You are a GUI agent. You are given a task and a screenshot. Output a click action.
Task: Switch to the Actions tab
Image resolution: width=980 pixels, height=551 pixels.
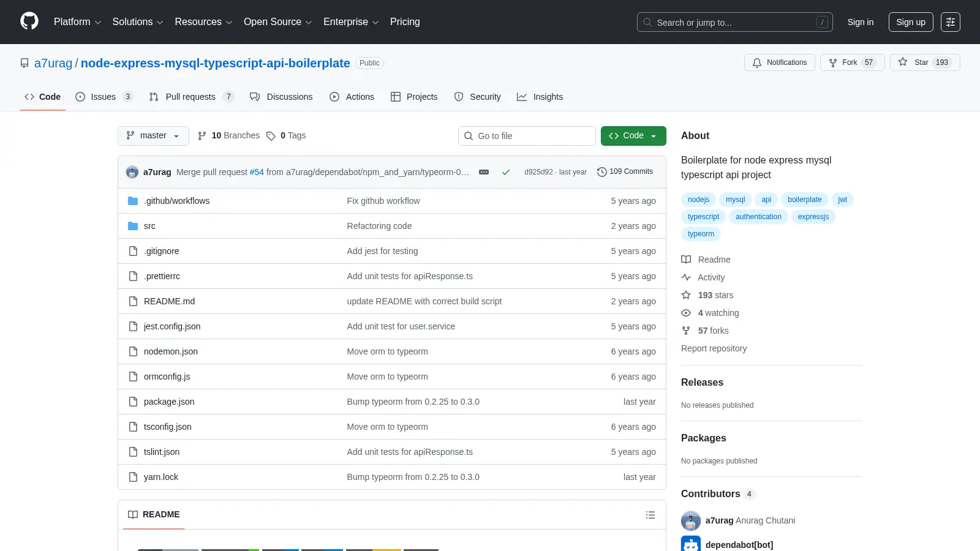click(352, 97)
